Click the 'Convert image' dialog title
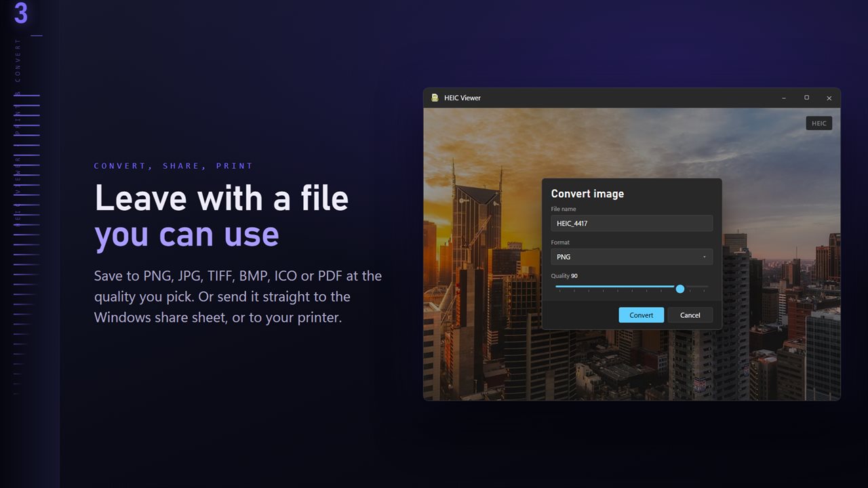 pos(587,194)
